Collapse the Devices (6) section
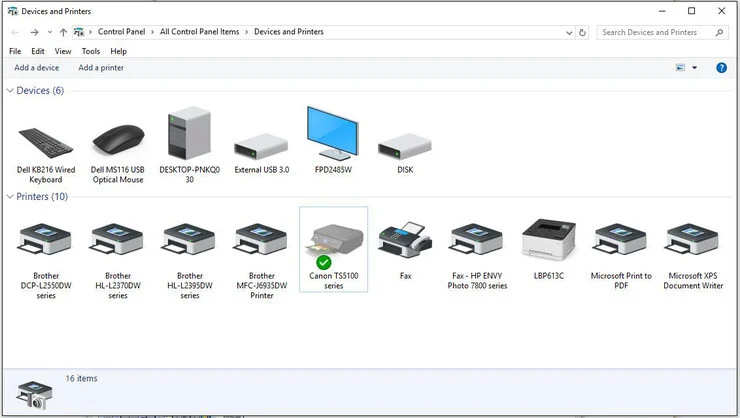The width and height of the screenshot is (740, 418). [11, 91]
